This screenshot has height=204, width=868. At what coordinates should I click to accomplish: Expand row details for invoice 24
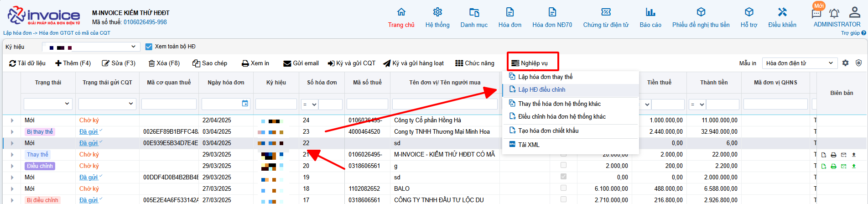pos(12,120)
